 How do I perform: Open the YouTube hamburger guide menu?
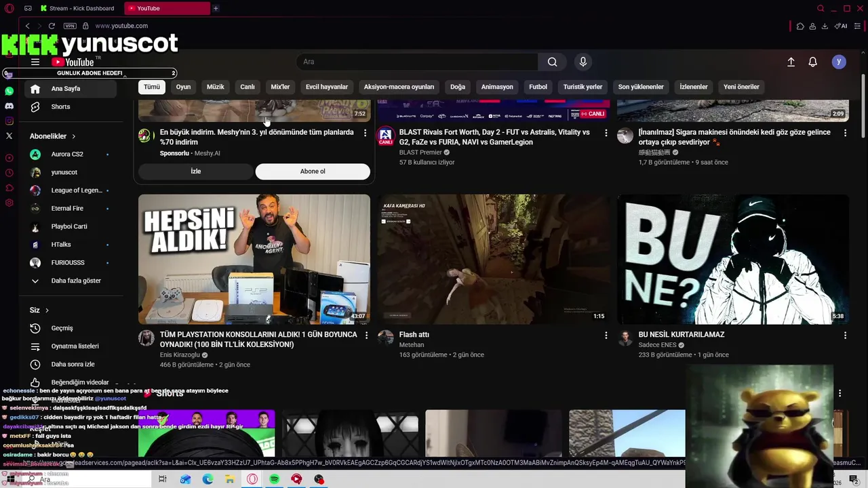(35, 62)
